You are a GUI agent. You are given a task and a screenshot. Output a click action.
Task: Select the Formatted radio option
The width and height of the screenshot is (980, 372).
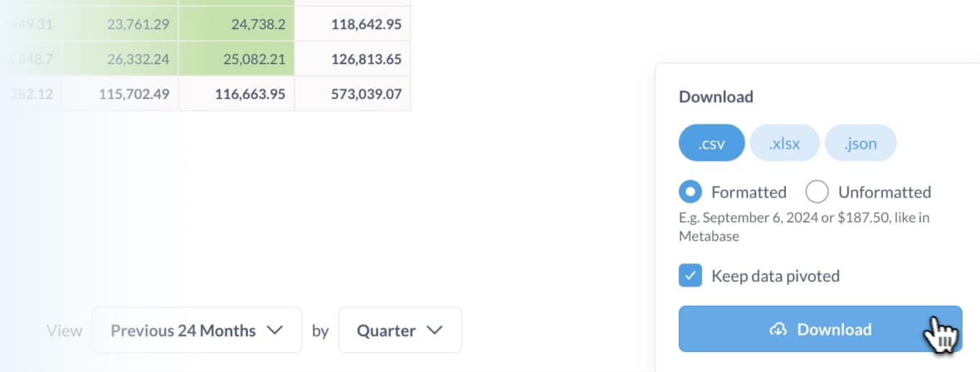coord(690,192)
